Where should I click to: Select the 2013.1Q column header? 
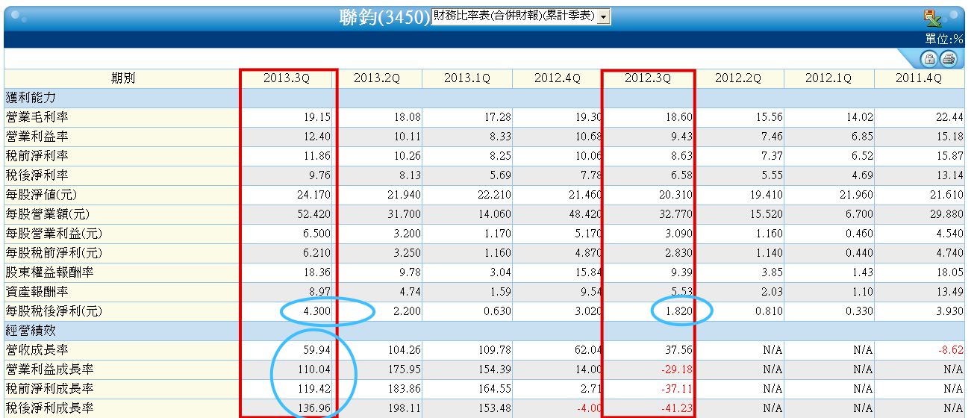(x=466, y=78)
